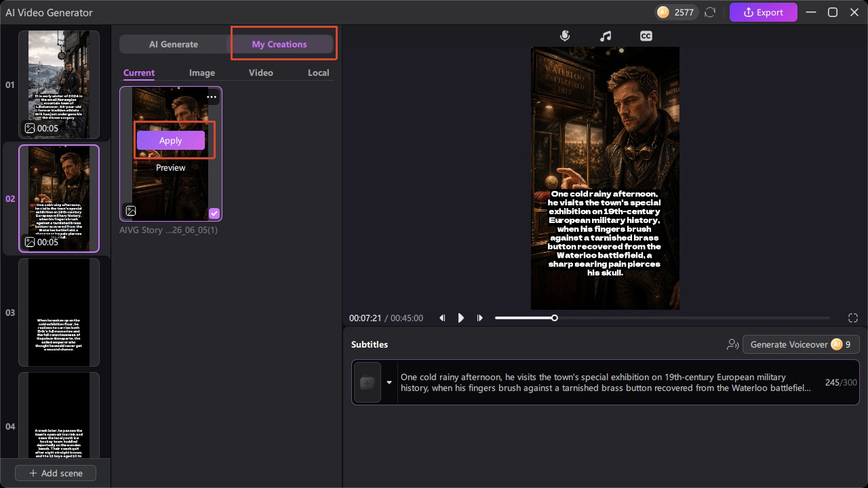Image resolution: width=868 pixels, height=488 pixels.
Task: Click the voice character icon beside Generate Voiceover
Action: (x=732, y=344)
